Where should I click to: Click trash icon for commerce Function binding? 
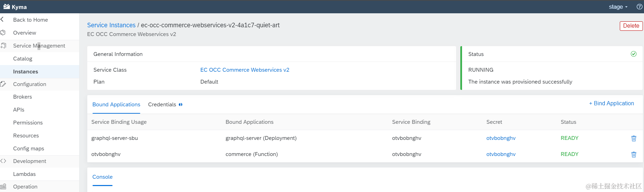click(633, 155)
